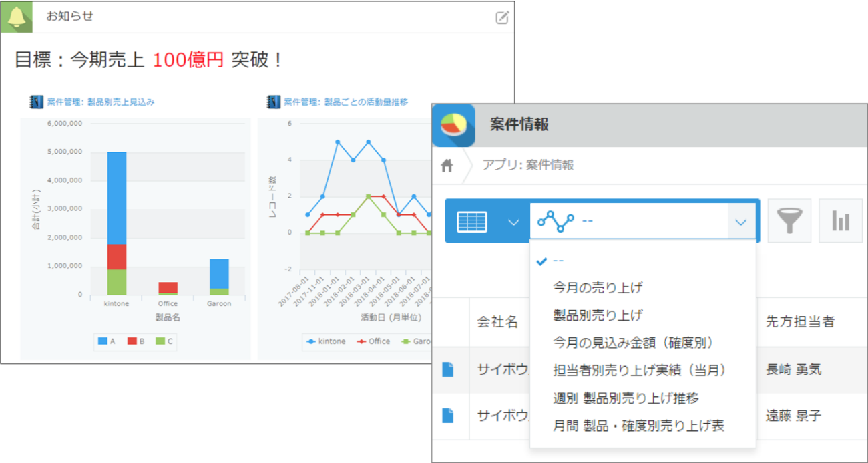Expand the view type chevron beside table icon
Viewport: 868px width, 463px height.
[513, 222]
